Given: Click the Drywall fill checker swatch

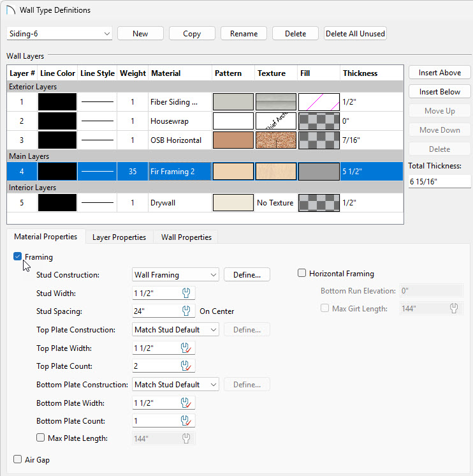Looking at the screenshot, I should tap(319, 202).
